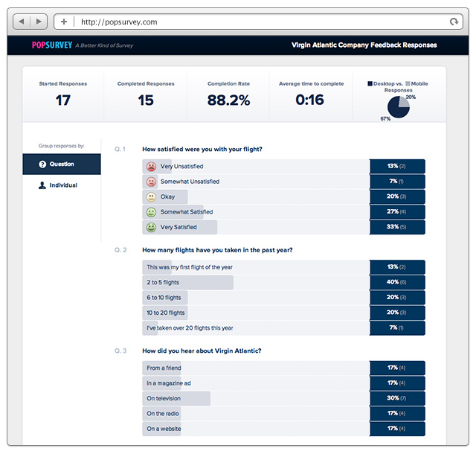Image resolution: width=476 pixels, height=454 pixels.
Task: Click the reload icon in address bar
Action: [x=454, y=22]
